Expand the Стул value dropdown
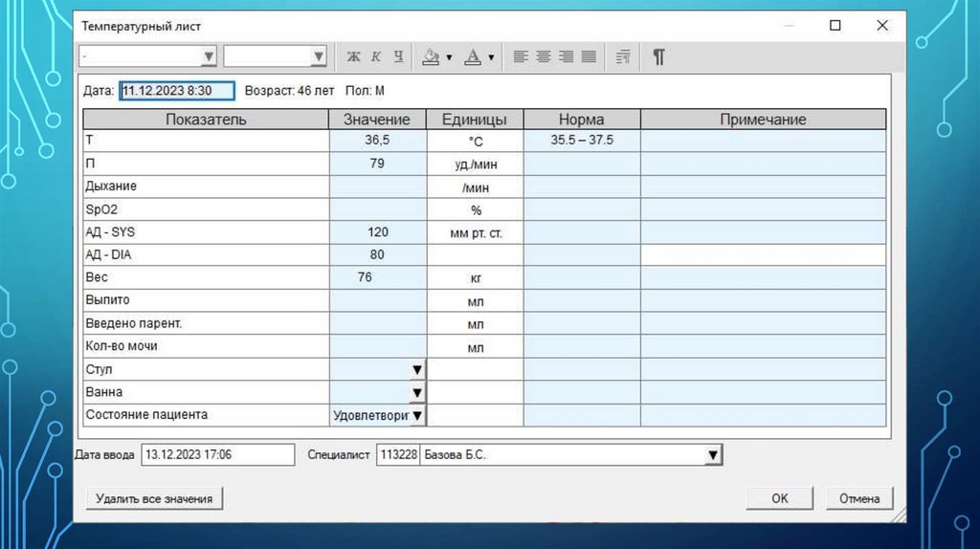Viewport: 980px width, 549px height. (x=417, y=369)
